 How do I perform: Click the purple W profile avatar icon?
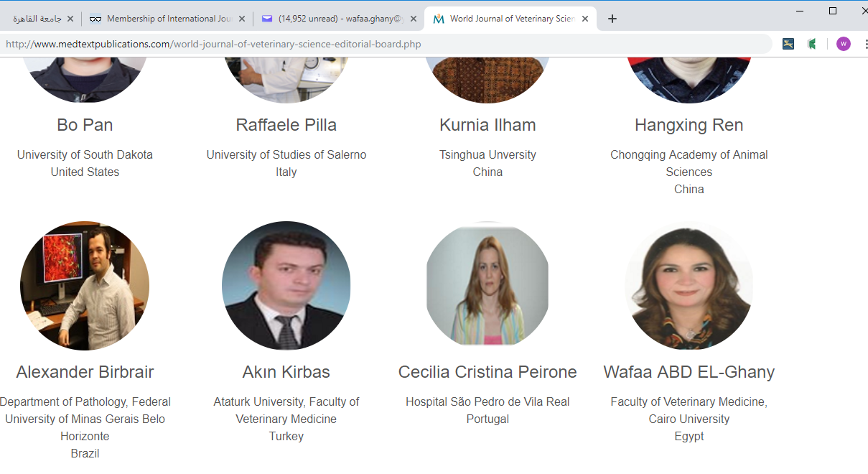point(843,44)
